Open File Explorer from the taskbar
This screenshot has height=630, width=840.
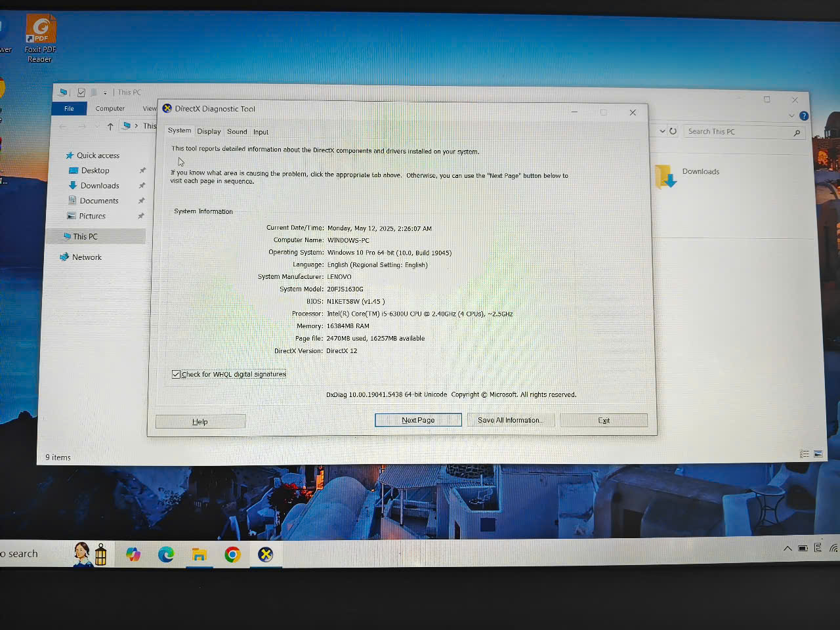[199, 555]
